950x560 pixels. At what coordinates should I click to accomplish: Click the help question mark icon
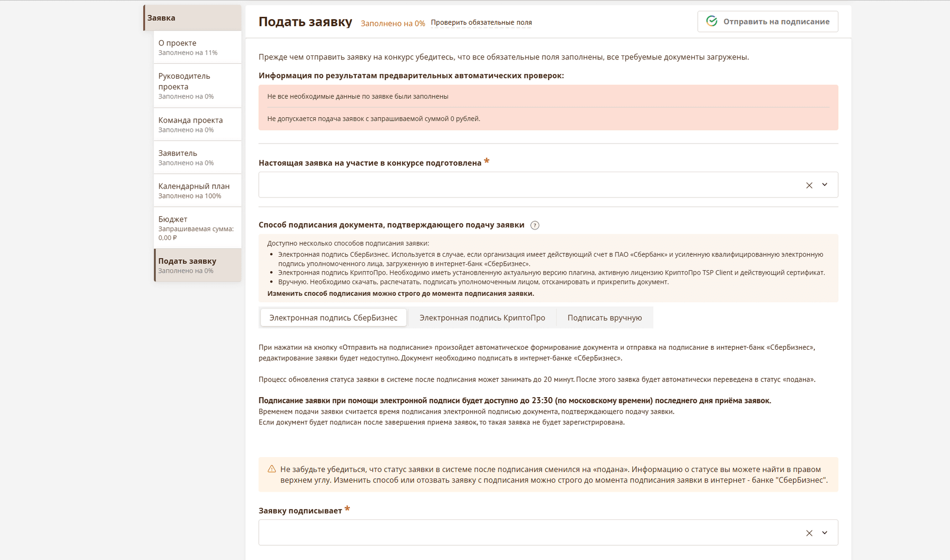(534, 225)
